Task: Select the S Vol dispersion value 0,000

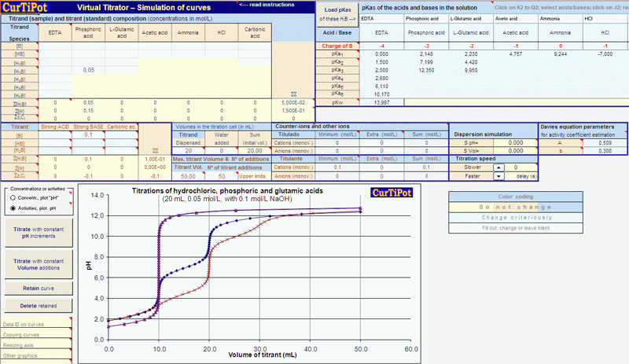Action: pyautogui.click(x=516, y=151)
